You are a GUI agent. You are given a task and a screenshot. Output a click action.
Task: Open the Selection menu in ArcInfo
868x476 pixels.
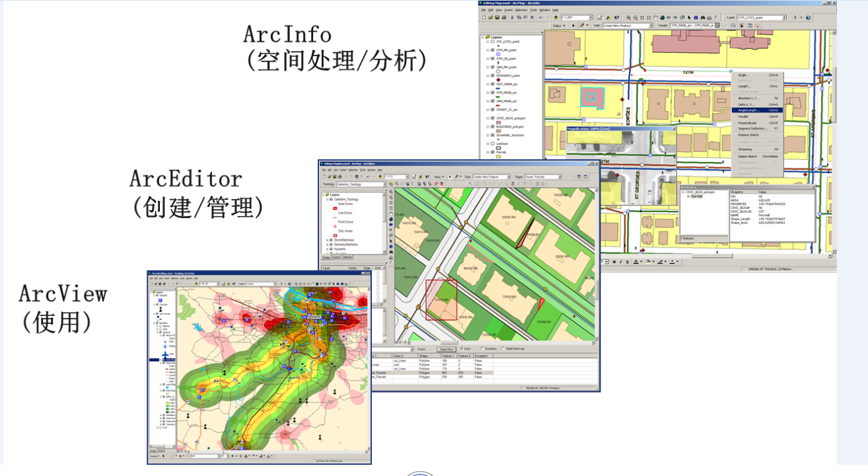521,10
